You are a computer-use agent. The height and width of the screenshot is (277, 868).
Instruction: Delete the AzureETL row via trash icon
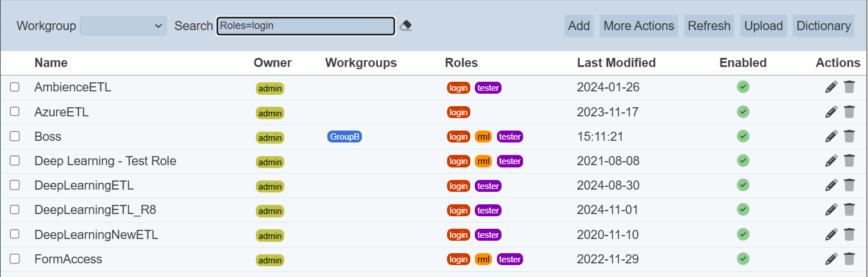point(849,112)
